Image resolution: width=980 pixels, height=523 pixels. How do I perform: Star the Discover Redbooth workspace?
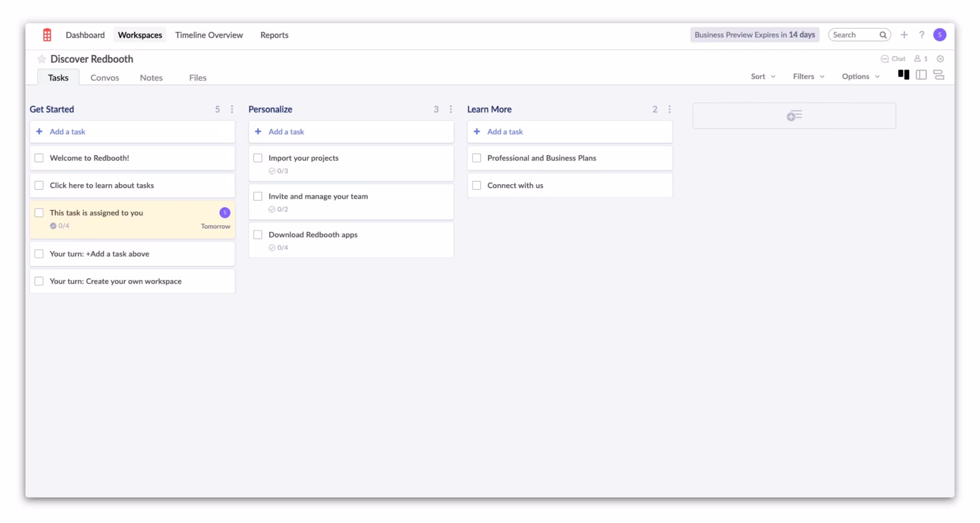point(41,59)
